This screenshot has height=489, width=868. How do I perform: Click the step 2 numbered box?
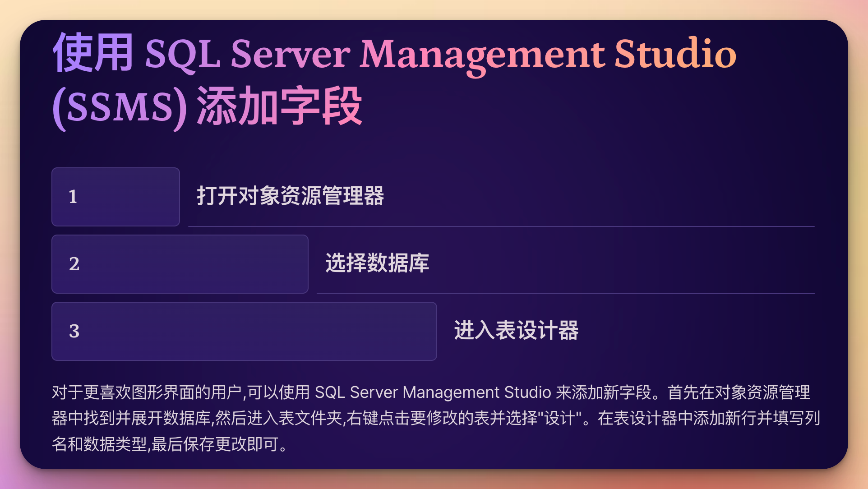tap(180, 264)
